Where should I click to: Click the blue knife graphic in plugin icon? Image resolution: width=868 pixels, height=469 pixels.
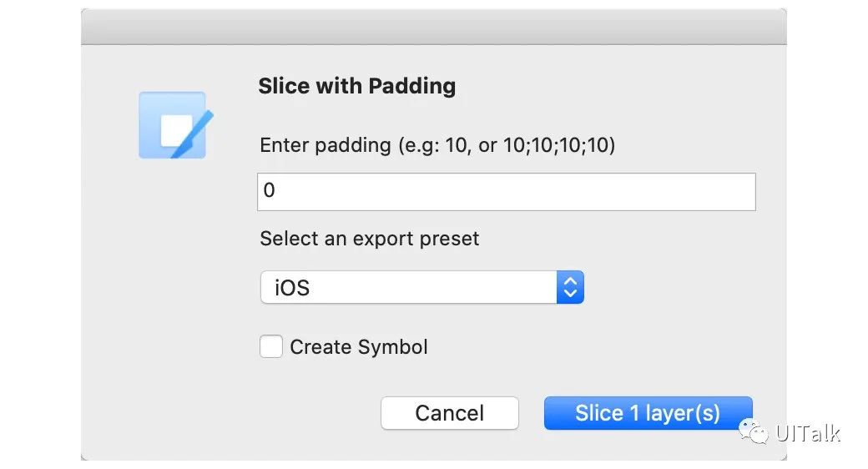[193, 134]
